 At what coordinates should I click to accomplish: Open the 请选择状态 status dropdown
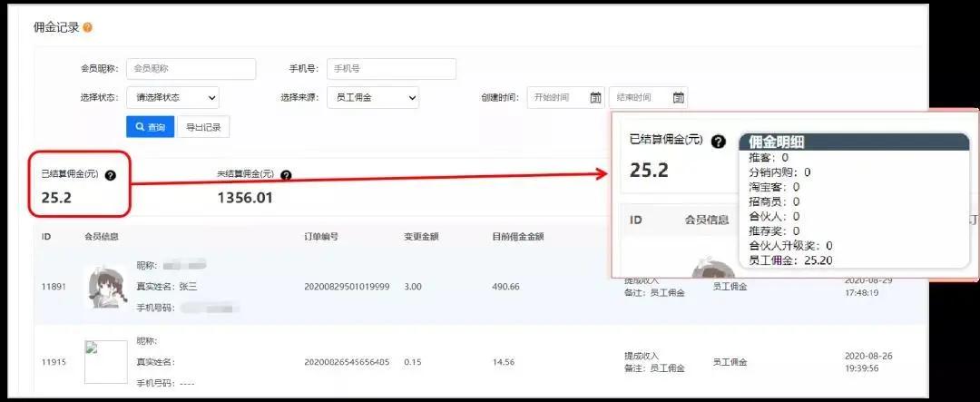click(x=172, y=97)
